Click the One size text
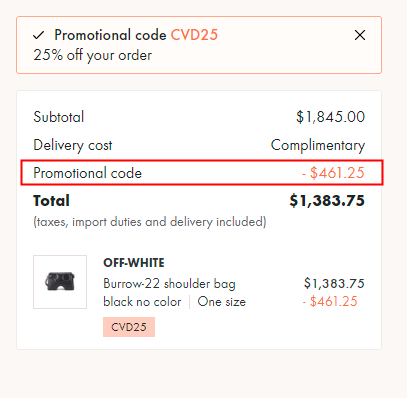This screenshot has width=407, height=398. (x=222, y=302)
